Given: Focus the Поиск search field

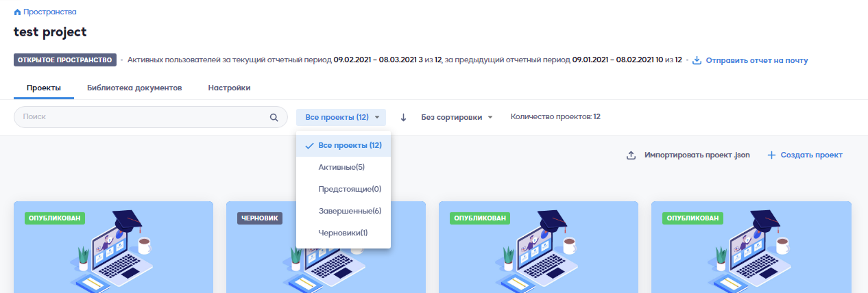Looking at the screenshot, I should (x=151, y=117).
